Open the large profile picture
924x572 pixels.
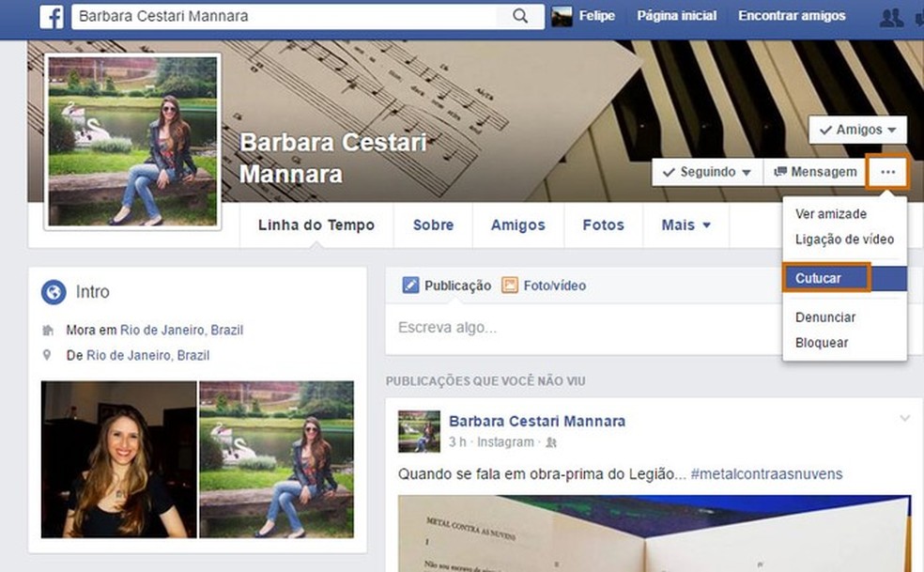[x=132, y=142]
